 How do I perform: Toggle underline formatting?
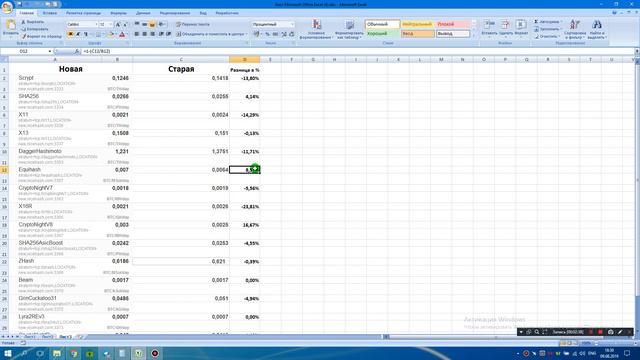pos(86,34)
